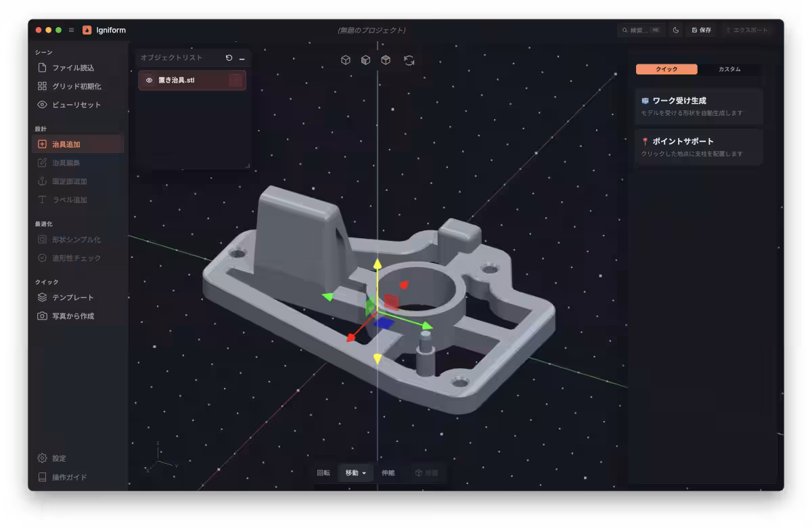
Task: Toggle dark mode with the moon icon
Action: coord(675,30)
